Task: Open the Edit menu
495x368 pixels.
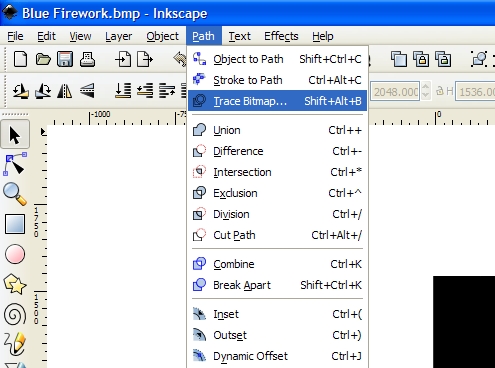Action: [x=46, y=36]
